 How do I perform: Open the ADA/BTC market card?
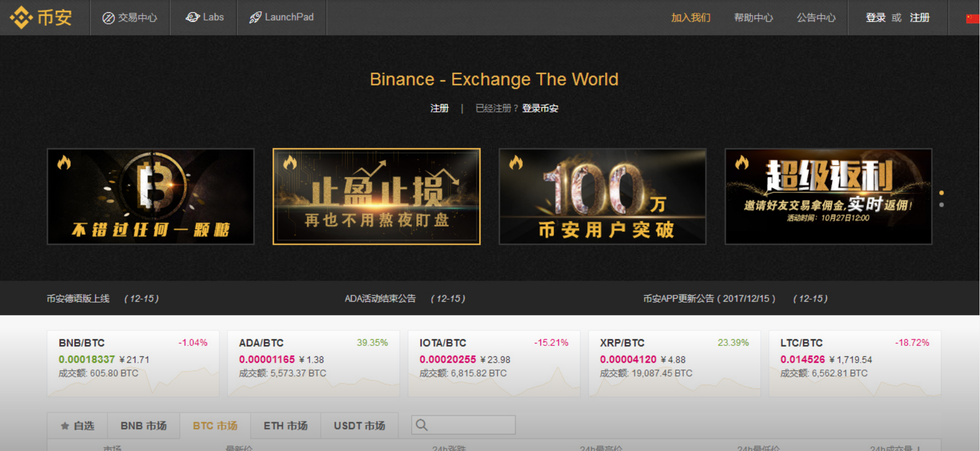313,363
